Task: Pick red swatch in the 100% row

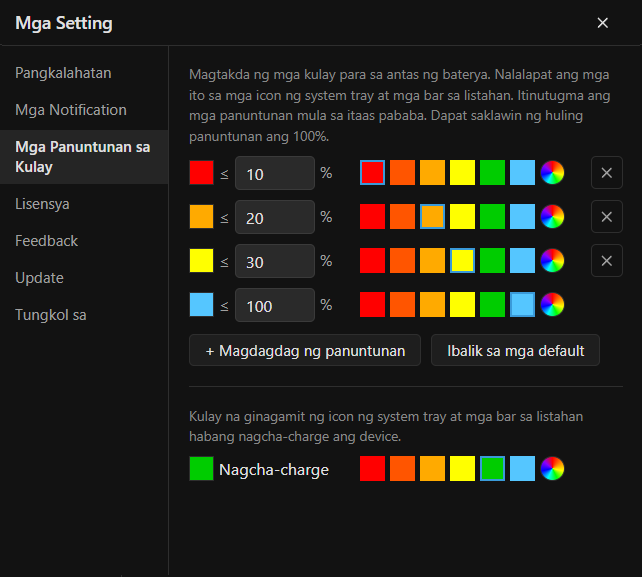Action: point(372,304)
